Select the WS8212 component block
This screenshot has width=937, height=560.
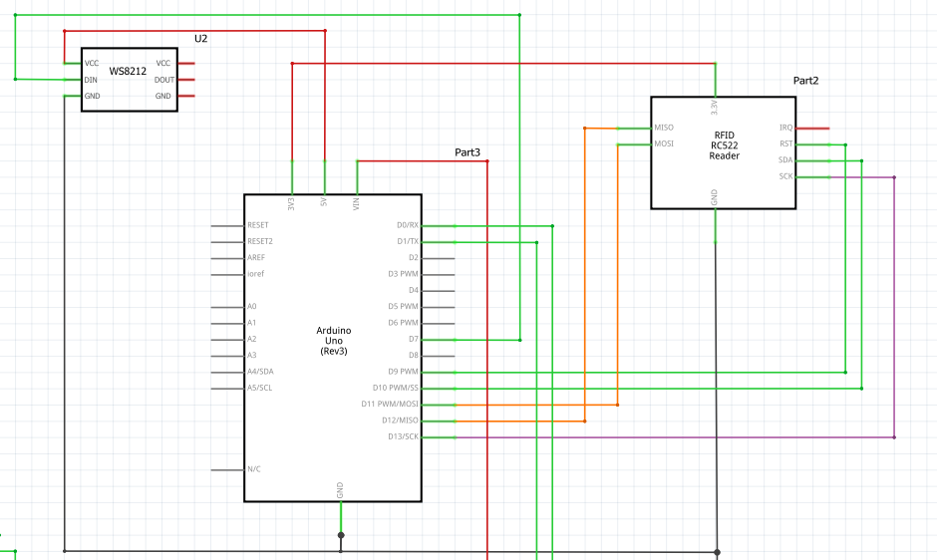pyautogui.click(x=130, y=80)
